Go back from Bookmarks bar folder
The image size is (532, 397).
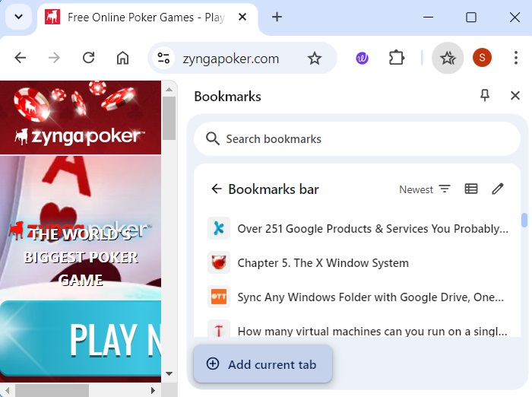click(x=217, y=189)
